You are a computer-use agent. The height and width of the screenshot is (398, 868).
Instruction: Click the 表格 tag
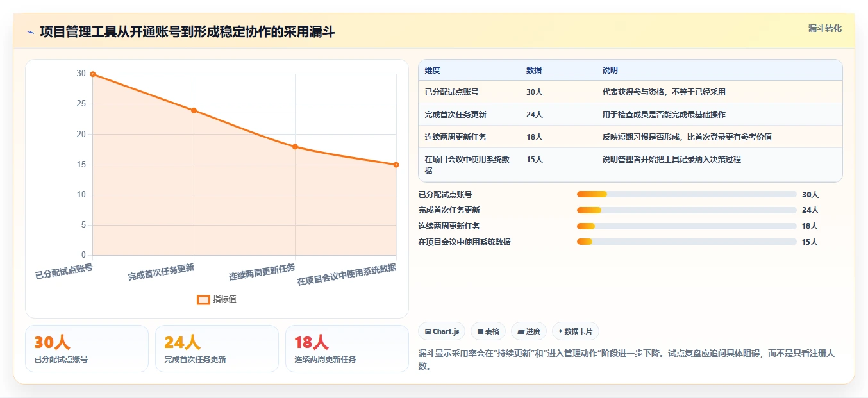point(488,331)
